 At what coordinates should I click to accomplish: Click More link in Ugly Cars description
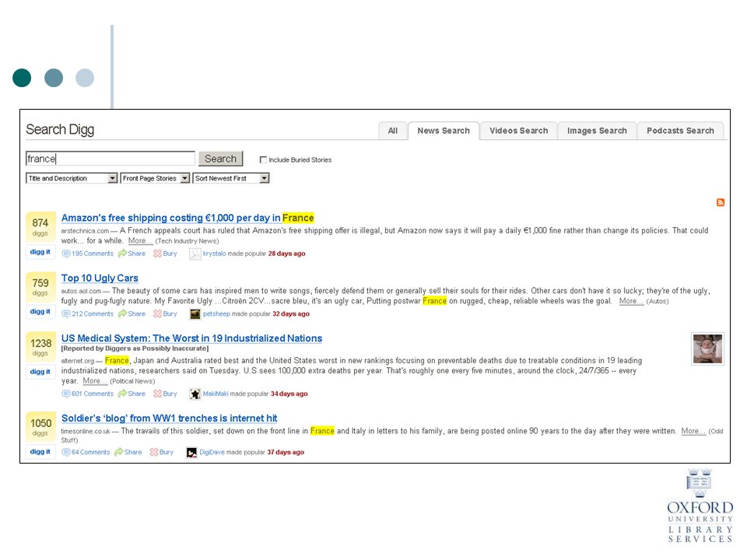pos(631,301)
